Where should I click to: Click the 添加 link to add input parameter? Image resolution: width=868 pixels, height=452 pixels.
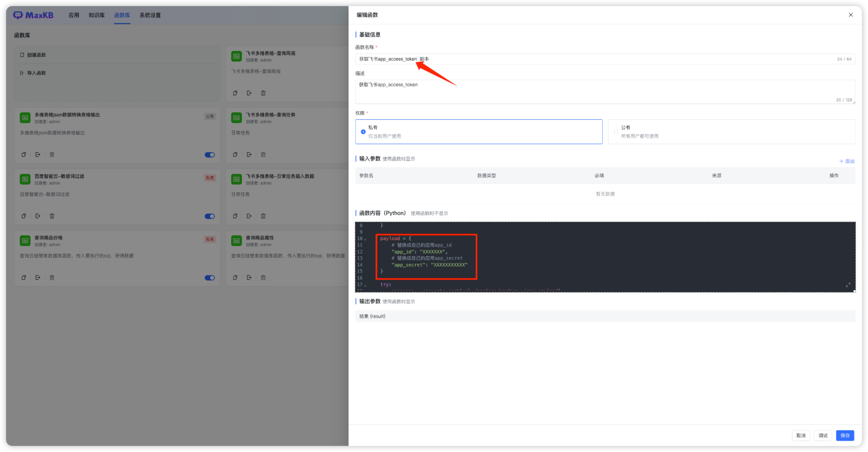pyautogui.click(x=847, y=162)
